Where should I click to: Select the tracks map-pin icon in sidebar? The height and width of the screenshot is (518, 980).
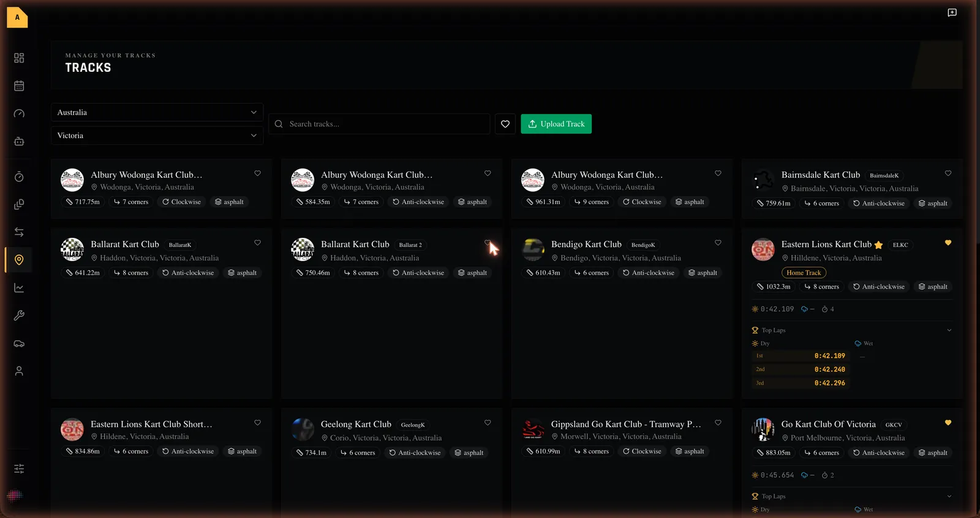[19, 260]
